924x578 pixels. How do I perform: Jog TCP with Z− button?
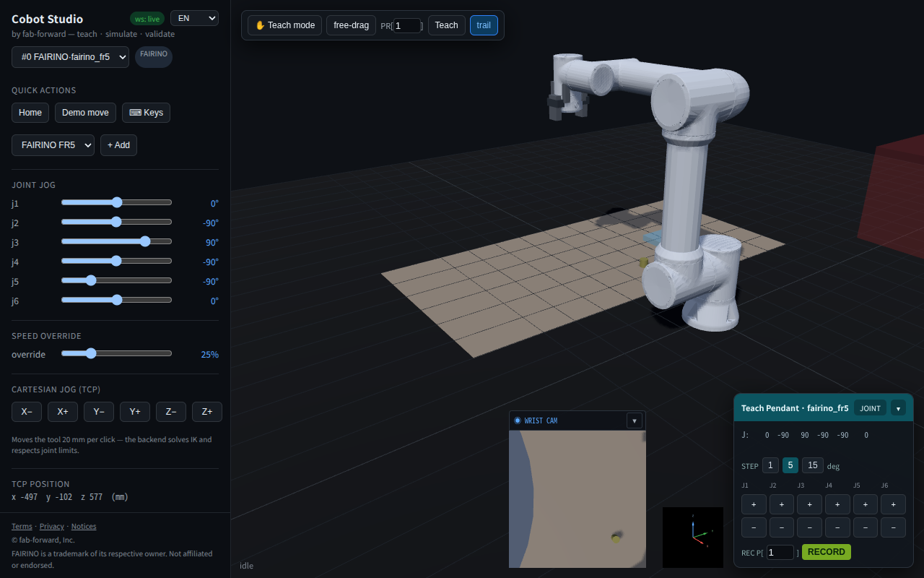(171, 412)
